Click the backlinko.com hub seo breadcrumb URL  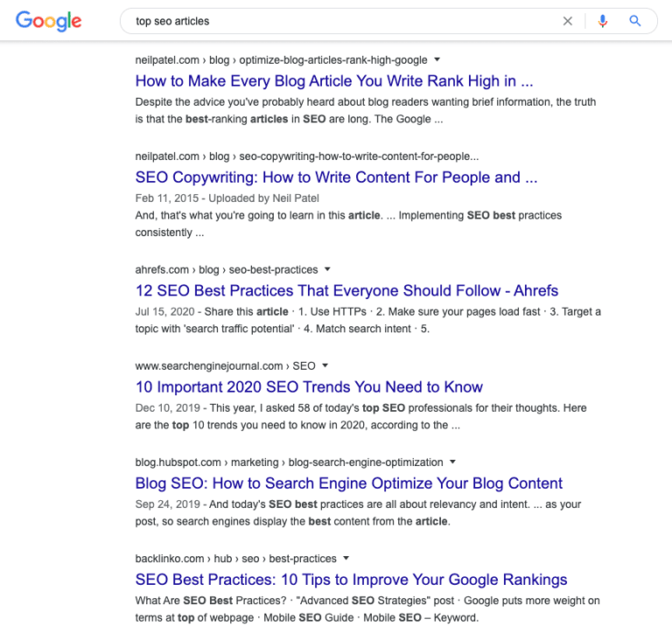pos(235,559)
